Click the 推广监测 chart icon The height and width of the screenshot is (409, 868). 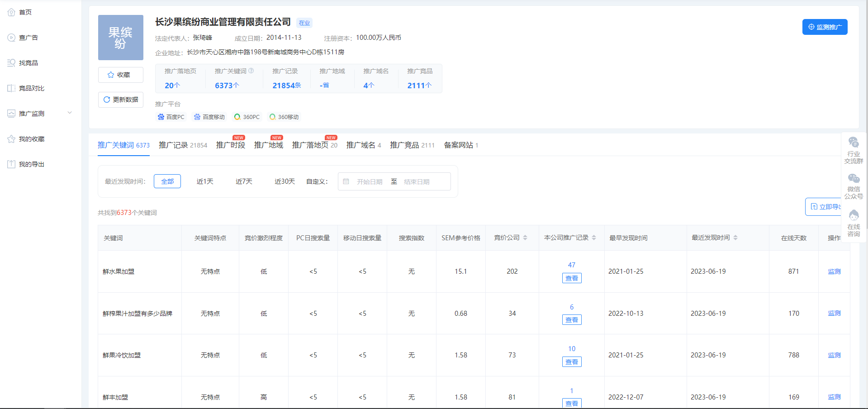11,114
